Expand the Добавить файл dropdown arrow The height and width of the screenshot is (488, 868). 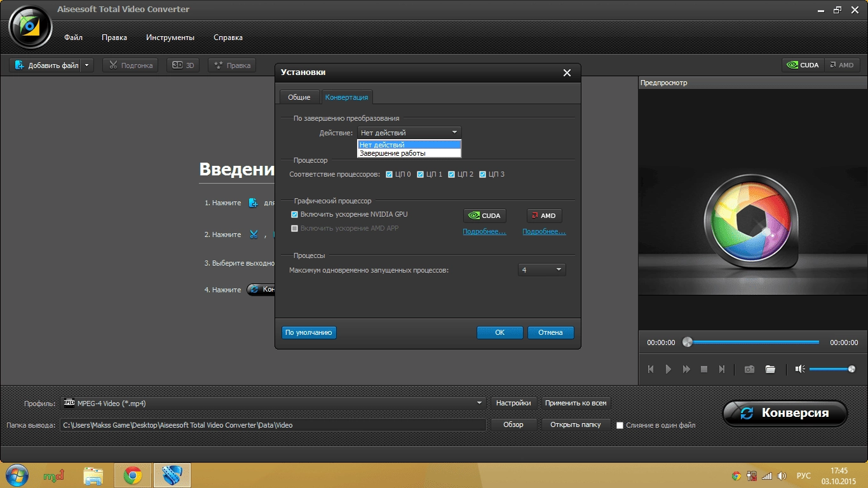click(x=87, y=65)
